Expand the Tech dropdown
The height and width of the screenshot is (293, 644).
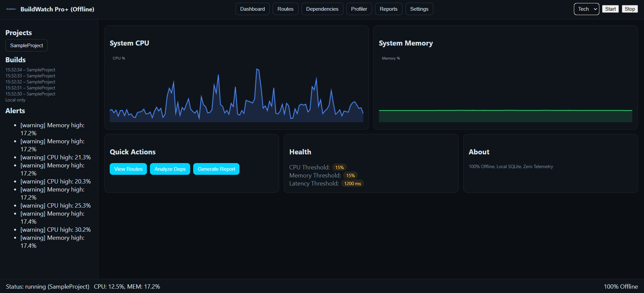(586, 9)
